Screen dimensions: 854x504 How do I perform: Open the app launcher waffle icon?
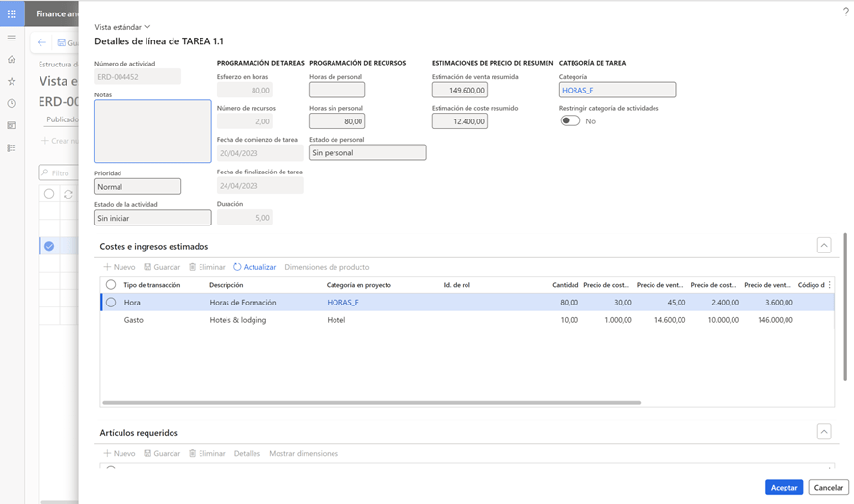pos(12,13)
